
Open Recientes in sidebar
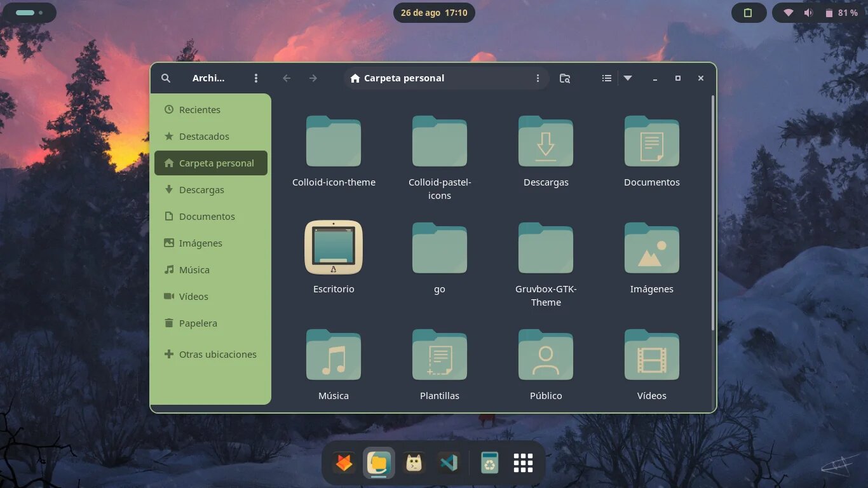(x=211, y=110)
